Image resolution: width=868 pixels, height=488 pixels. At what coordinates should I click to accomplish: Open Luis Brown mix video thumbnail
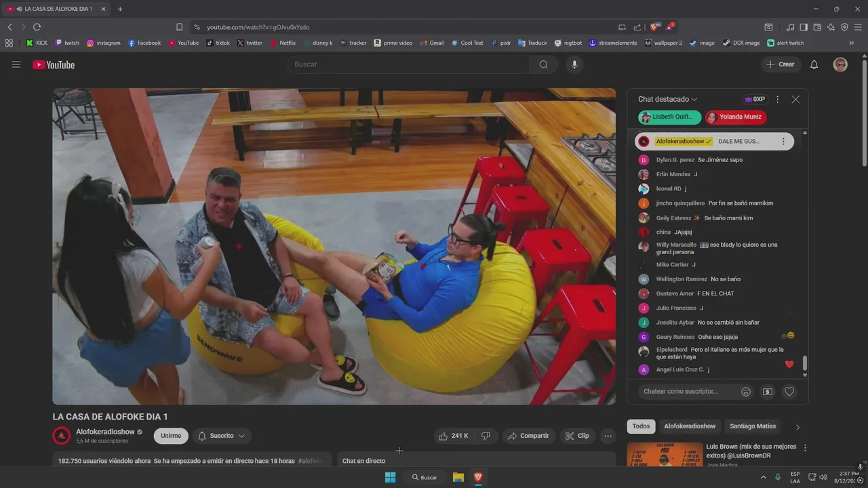(665, 455)
